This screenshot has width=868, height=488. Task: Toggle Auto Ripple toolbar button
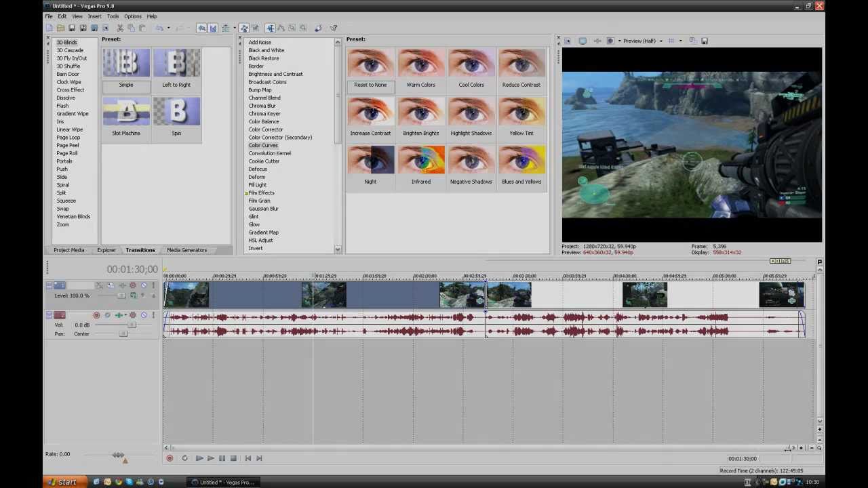point(225,28)
